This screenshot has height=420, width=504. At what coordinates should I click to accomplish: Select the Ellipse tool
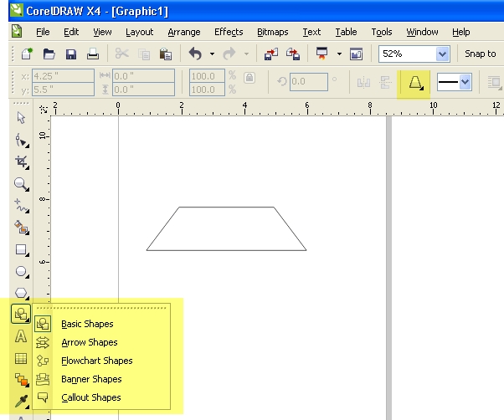click(22, 272)
